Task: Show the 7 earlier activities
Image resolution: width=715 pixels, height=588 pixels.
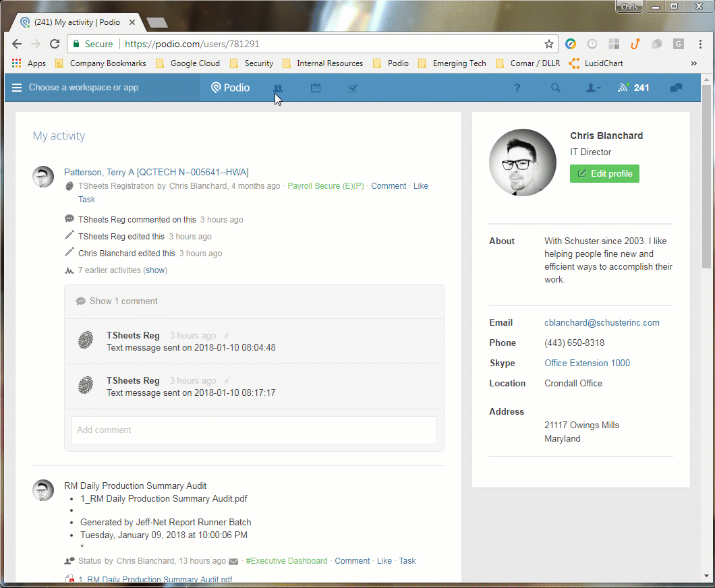Action: click(x=156, y=270)
